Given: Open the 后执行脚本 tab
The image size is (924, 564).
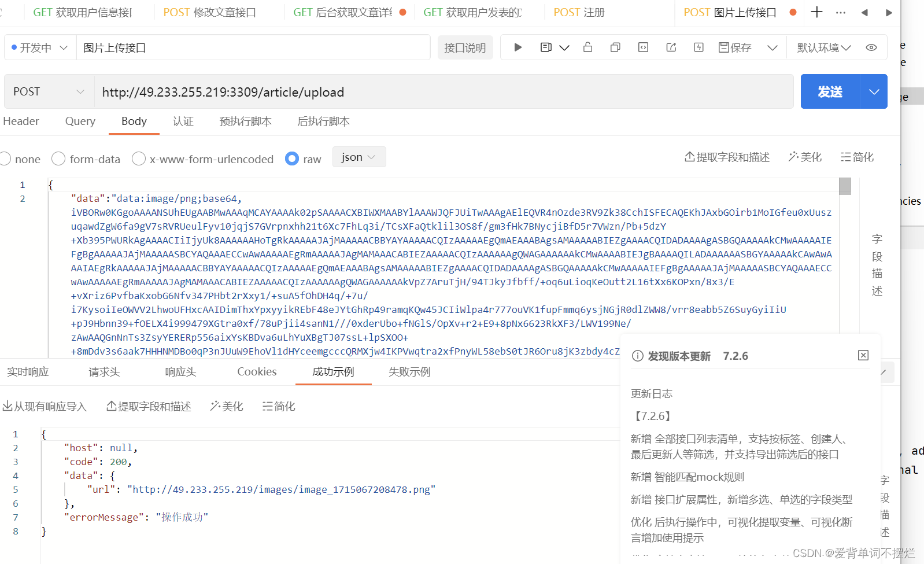Looking at the screenshot, I should point(323,121).
